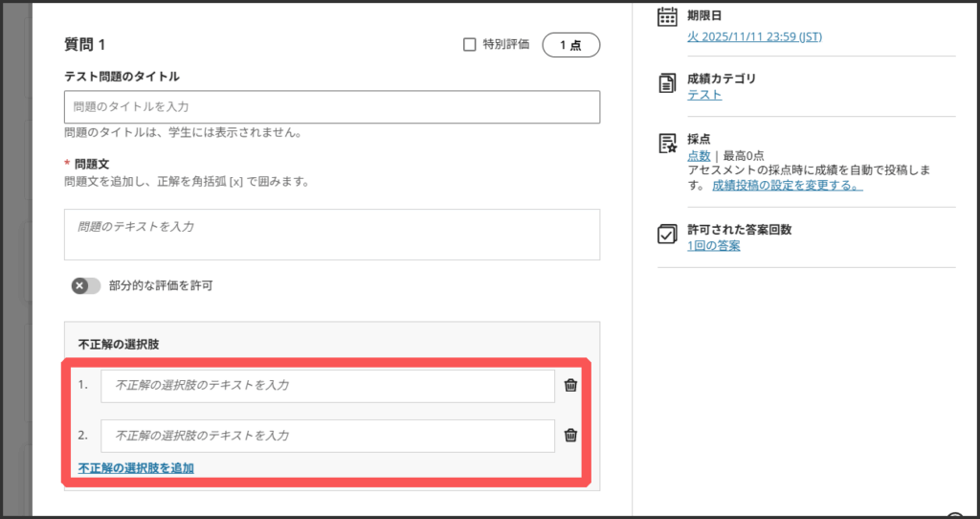Click the 許可された答案回数 checkmark icon
The height and width of the screenshot is (519, 980).
tap(668, 235)
